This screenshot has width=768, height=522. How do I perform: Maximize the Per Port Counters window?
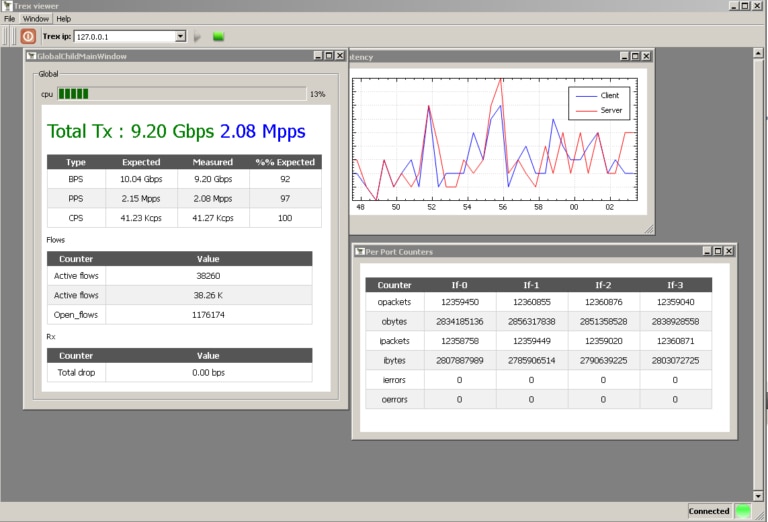click(718, 251)
